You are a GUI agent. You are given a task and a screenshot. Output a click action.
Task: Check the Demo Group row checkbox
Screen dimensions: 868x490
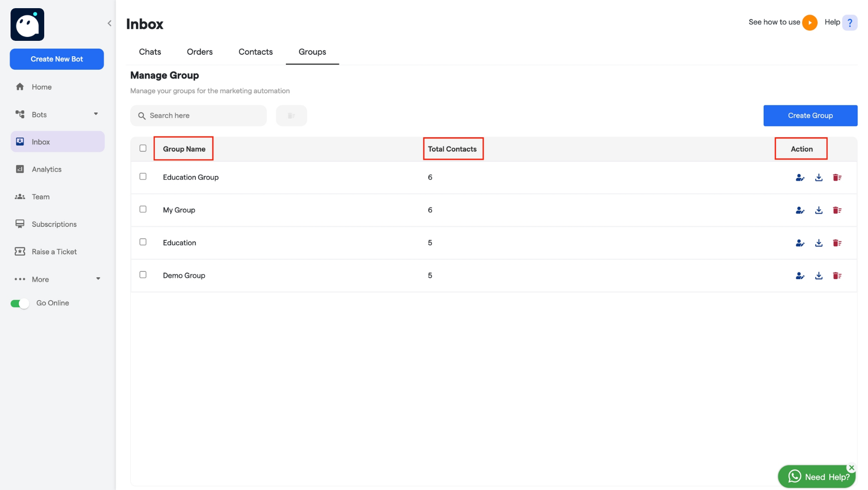coord(143,274)
